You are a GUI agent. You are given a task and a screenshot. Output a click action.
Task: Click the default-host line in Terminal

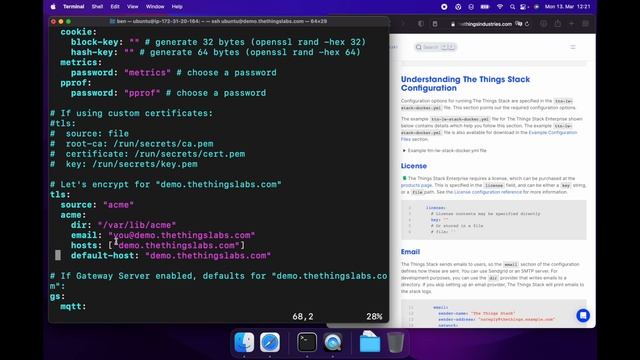coord(171,256)
